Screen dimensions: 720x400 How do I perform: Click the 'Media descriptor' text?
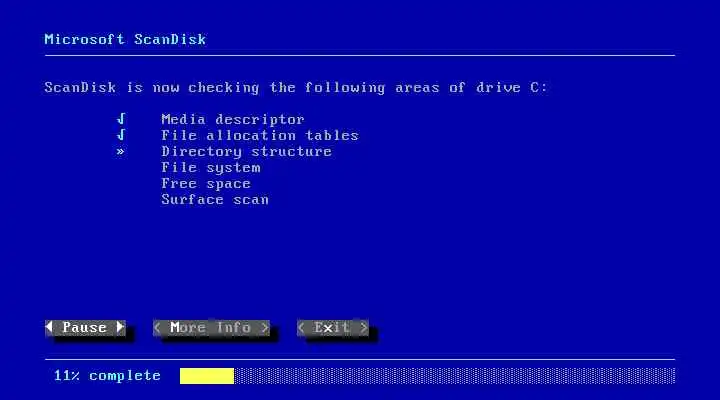point(233,119)
